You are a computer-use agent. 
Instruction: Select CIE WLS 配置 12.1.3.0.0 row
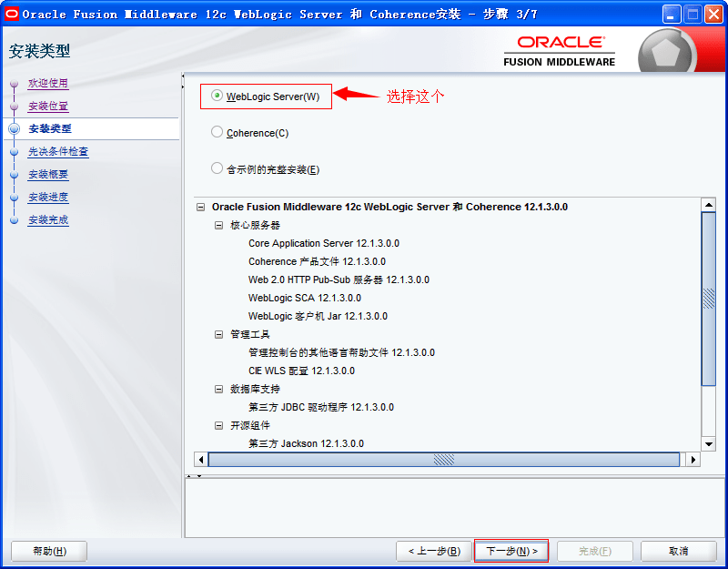pos(301,371)
